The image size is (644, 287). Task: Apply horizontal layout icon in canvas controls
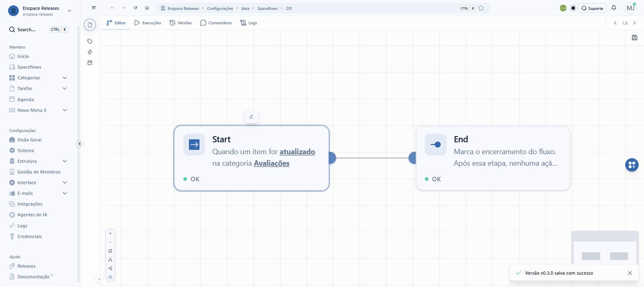pos(110,268)
